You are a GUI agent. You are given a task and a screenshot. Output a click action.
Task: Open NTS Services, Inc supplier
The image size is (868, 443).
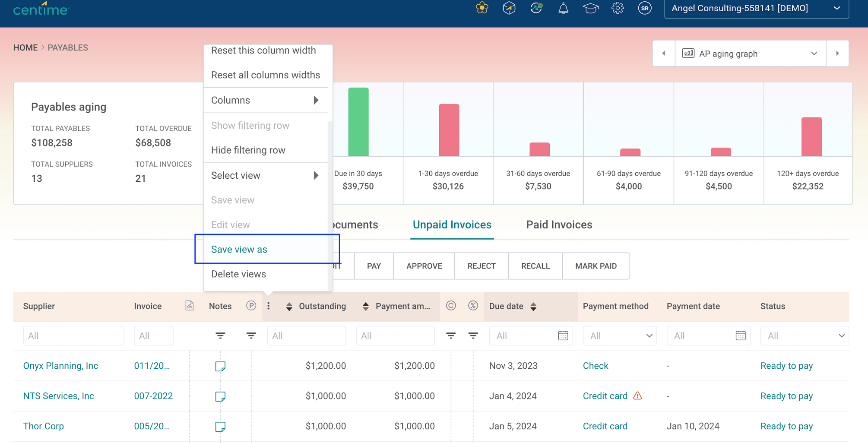coord(58,396)
